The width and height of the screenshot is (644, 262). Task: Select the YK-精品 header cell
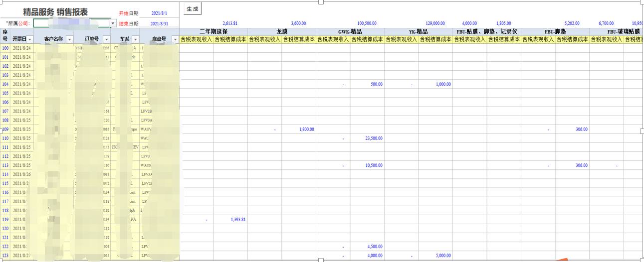pyautogui.click(x=418, y=32)
